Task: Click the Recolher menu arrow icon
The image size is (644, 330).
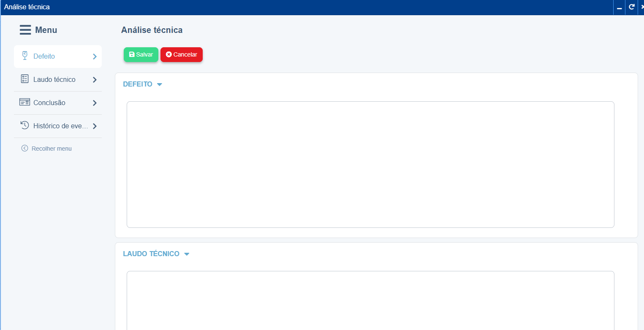Action: click(x=24, y=148)
